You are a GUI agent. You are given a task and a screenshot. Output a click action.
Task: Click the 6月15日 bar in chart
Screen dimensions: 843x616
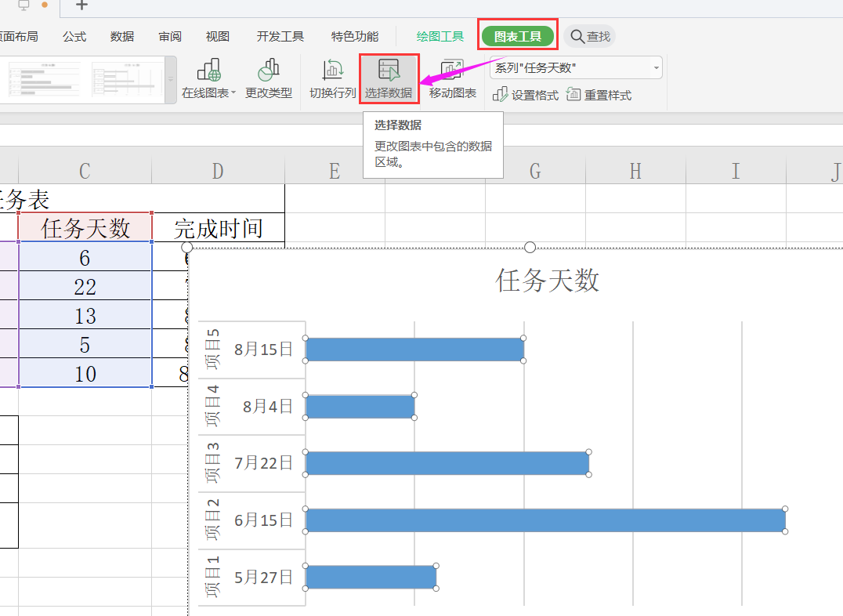tap(545, 520)
